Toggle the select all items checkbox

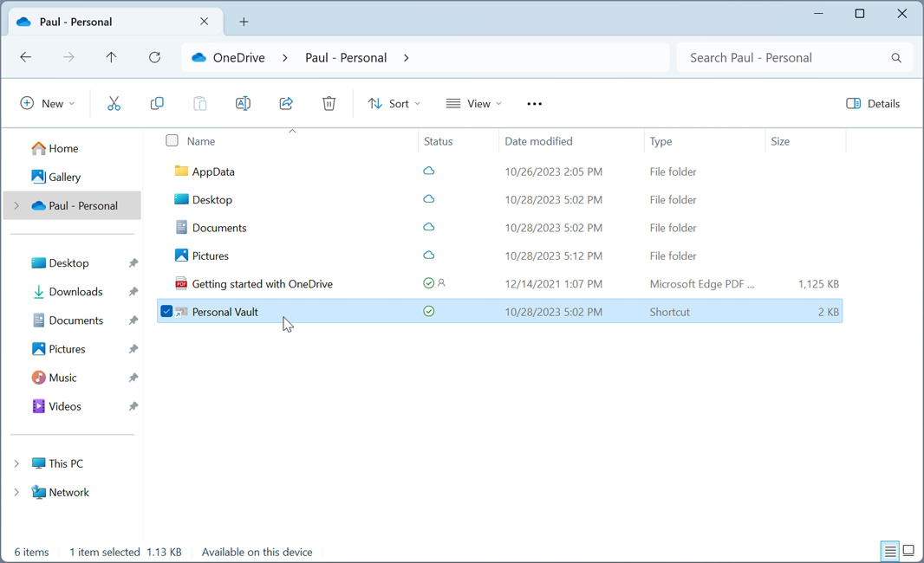click(172, 141)
